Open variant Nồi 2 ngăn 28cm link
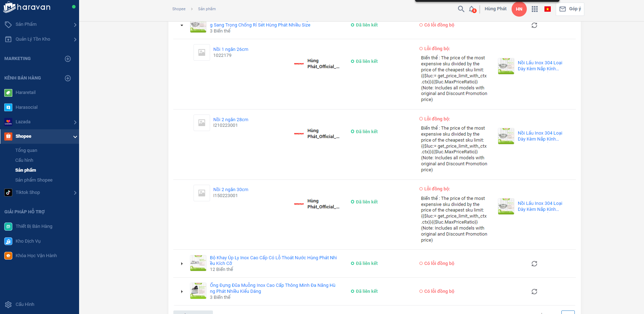Screen dimensions: 644x314 pos(231,120)
